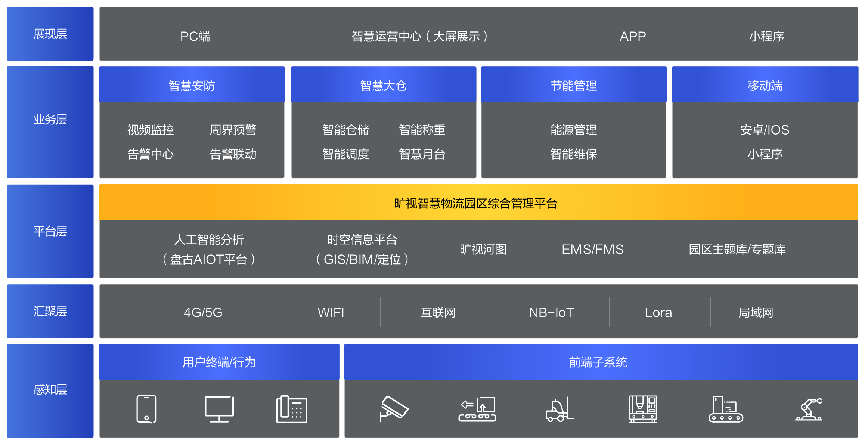Click APP in the presentation layer
The height and width of the screenshot is (445, 868).
(633, 36)
